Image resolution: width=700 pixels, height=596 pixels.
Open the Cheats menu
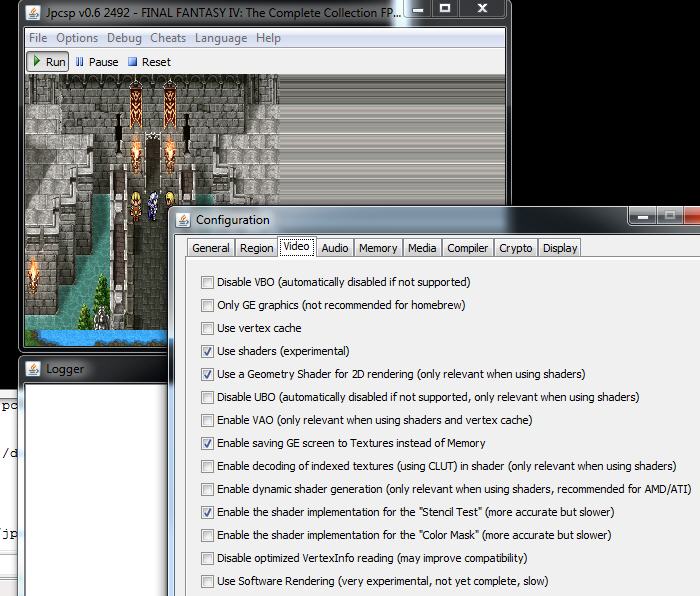pyautogui.click(x=168, y=38)
